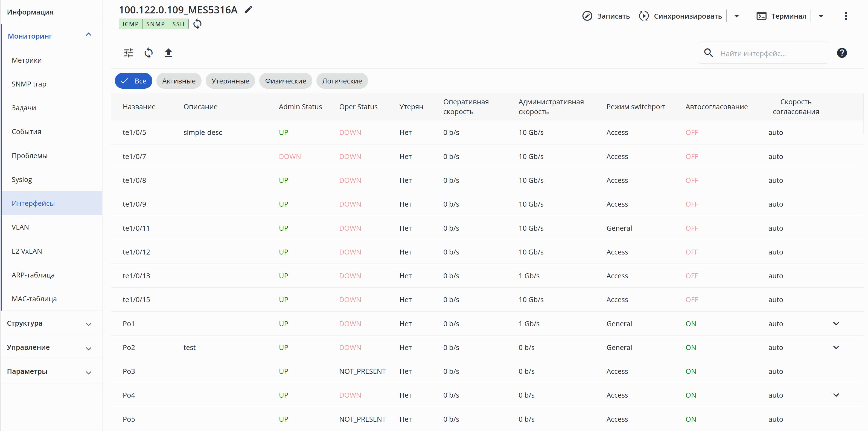The height and width of the screenshot is (431, 868).
Task: Click the search magnifier icon
Action: coord(708,53)
